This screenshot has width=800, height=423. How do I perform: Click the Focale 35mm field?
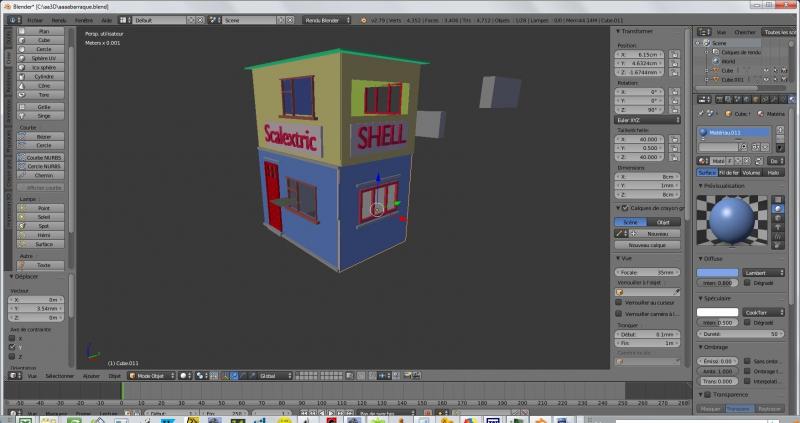[x=648, y=272]
